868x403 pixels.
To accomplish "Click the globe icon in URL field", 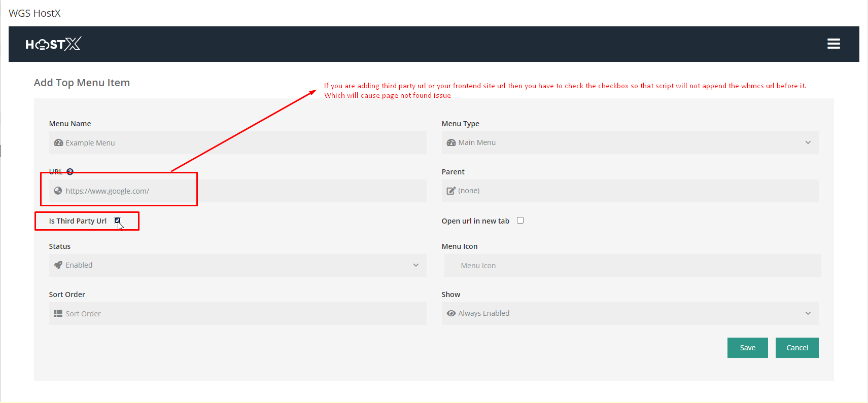I will pyautogui.click(x=58, y=191).
